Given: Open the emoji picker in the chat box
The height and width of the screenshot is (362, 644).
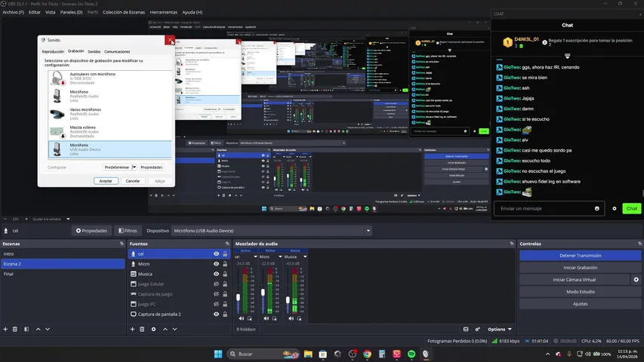Looking at the screenshot, I should [596, 208].
